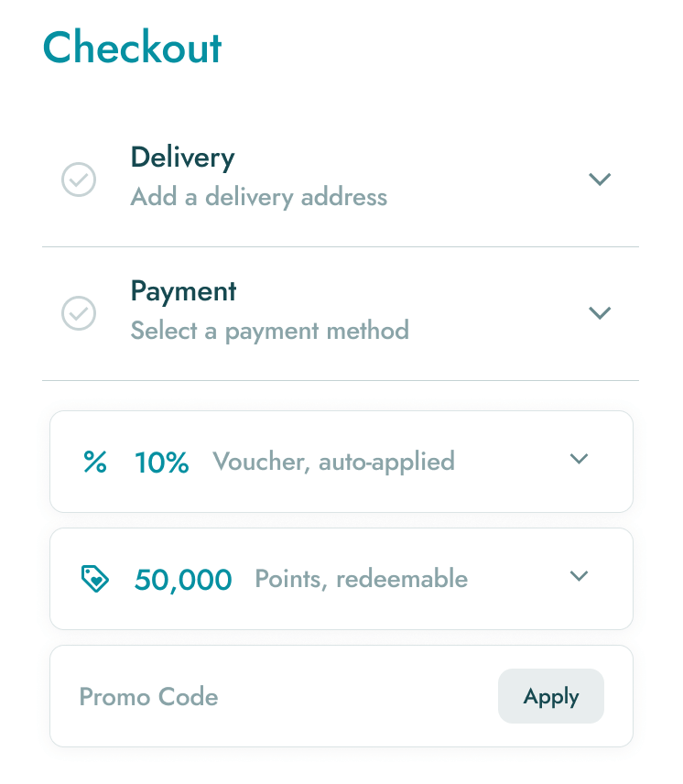Click the "Add a delivery address" text

[259, 197]
